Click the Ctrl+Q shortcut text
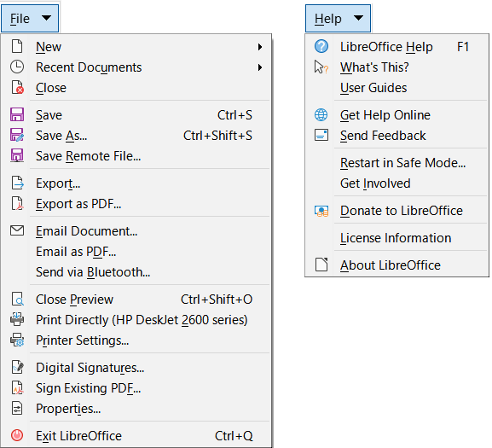492x448 pixels. pos(234,436)
